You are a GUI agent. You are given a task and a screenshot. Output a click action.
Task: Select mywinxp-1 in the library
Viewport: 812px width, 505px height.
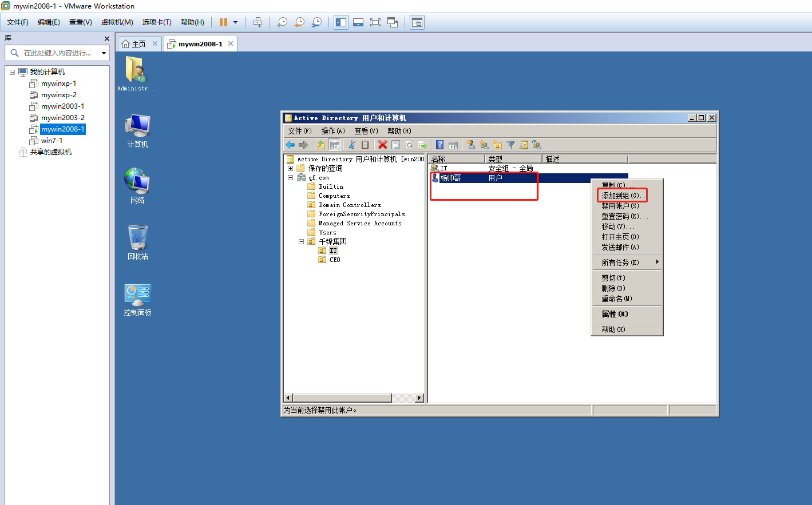[x=58, y=83]
